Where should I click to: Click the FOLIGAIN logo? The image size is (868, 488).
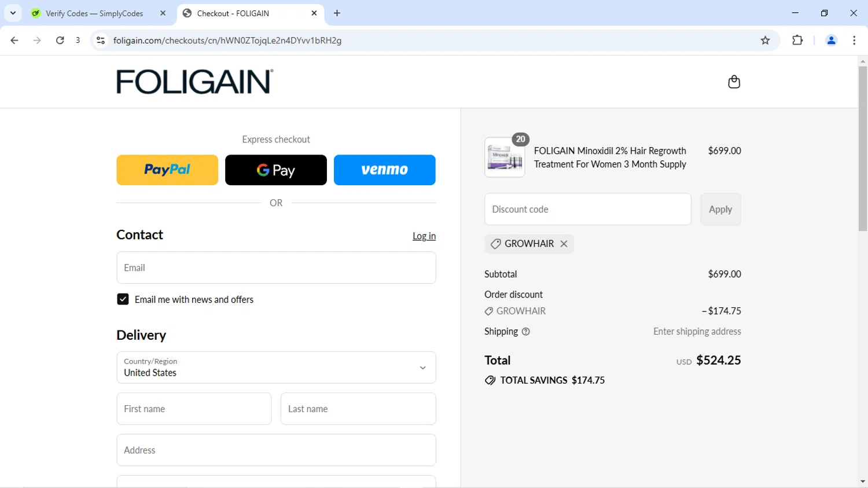(195, 82)
